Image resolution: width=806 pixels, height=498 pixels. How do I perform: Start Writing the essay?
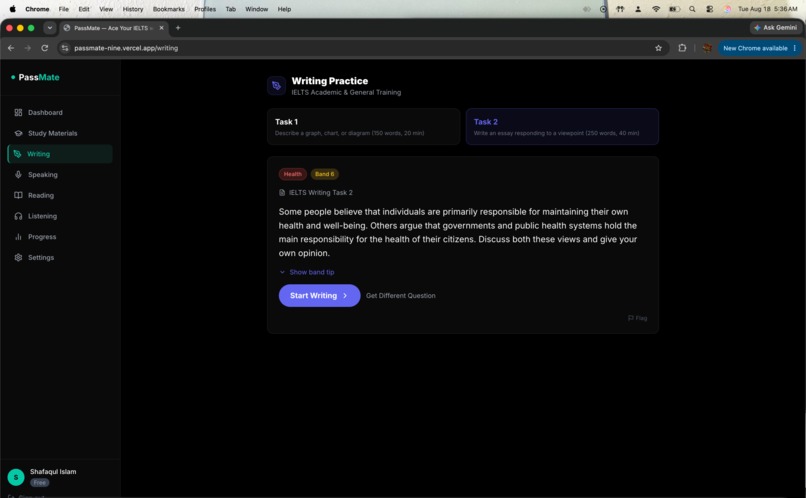[319, 296]
